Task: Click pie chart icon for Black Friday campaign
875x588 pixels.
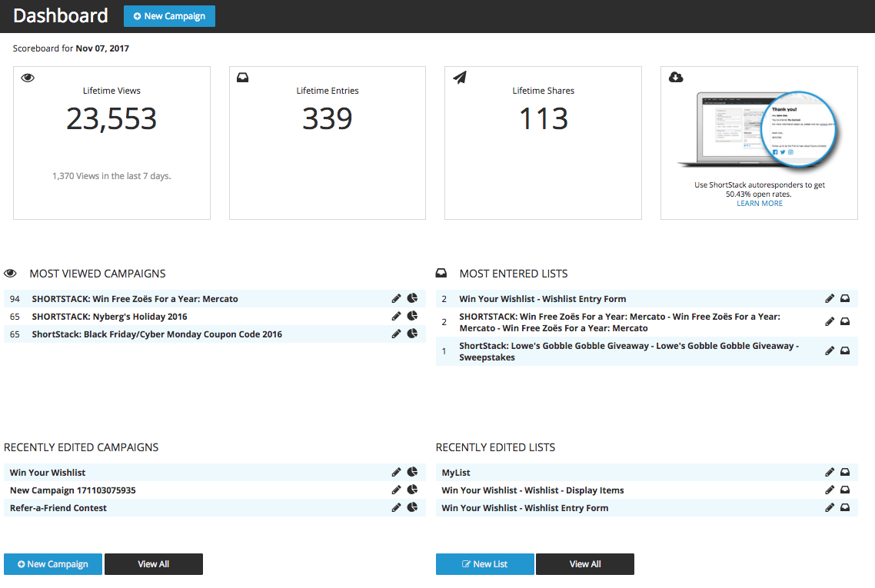Action: coord(412,334)
